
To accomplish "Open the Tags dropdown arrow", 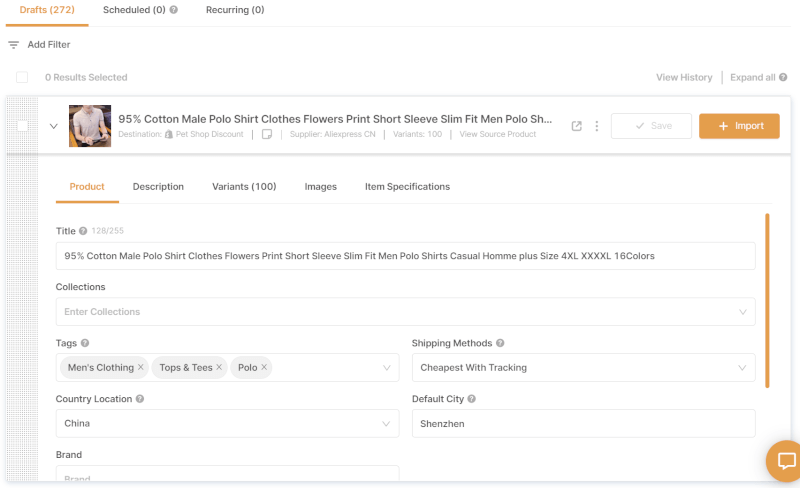I will click(387, 368).
